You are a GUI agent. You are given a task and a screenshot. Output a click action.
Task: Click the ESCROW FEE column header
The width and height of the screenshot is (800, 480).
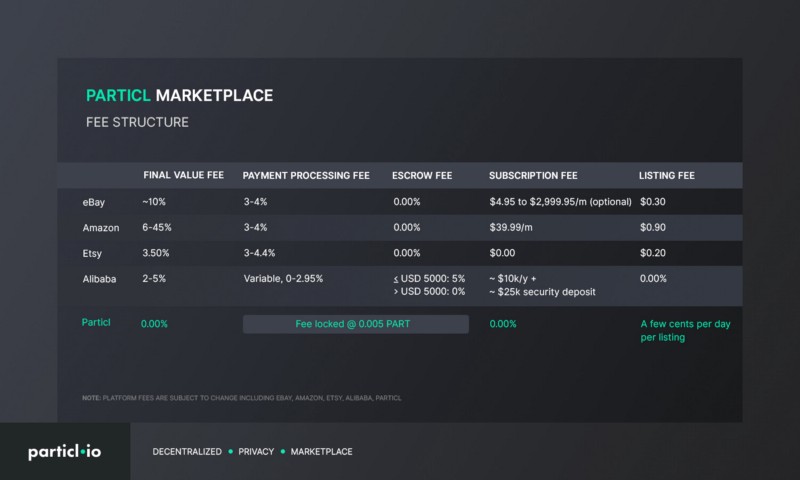click(x=422, y=175)
